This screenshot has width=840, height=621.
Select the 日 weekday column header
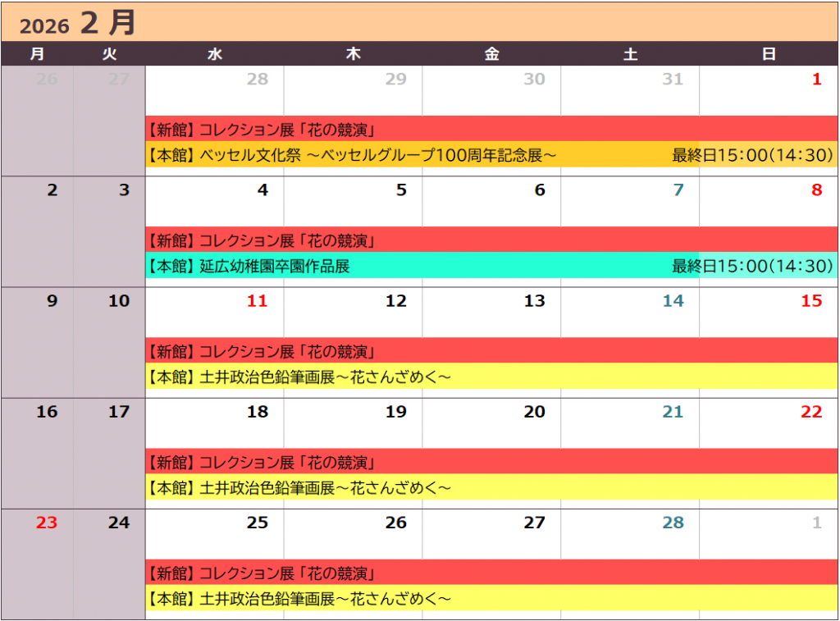tap(769, 54)
